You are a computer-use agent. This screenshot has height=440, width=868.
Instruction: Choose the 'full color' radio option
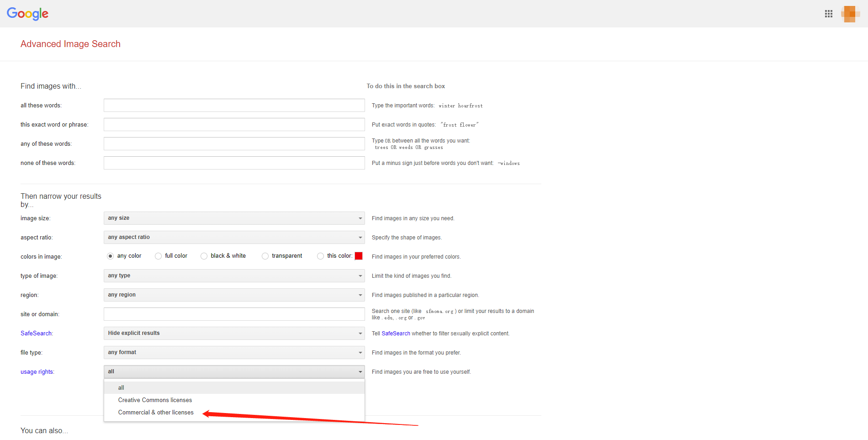click(x=158, y=256)
